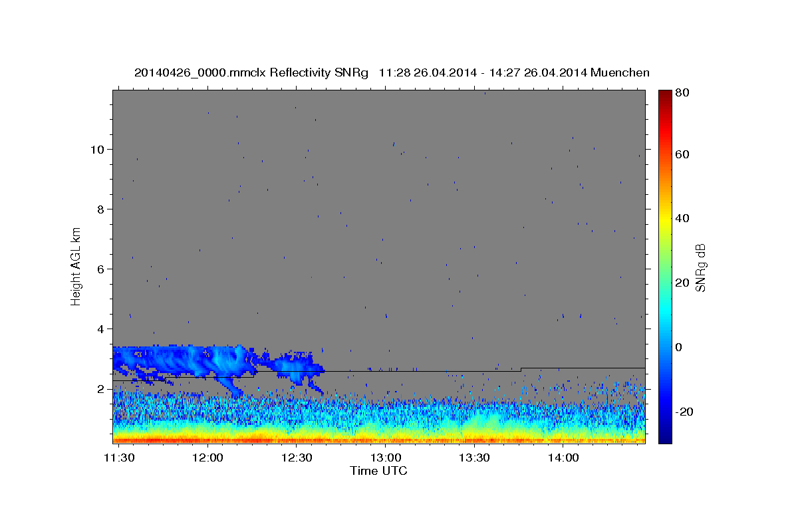Click the colorbar value label 60
The image size is (798, 532).
[x=683, y=154]
